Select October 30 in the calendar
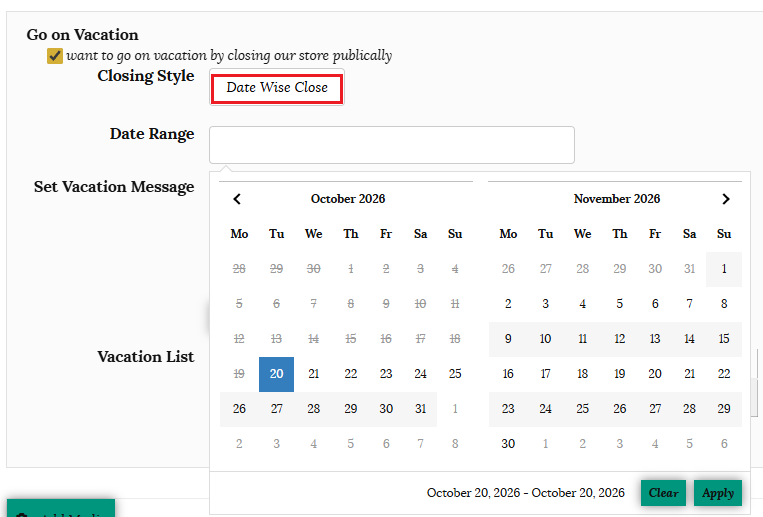The width and height of the screenshot is (763, 517). tap(386, 409)
